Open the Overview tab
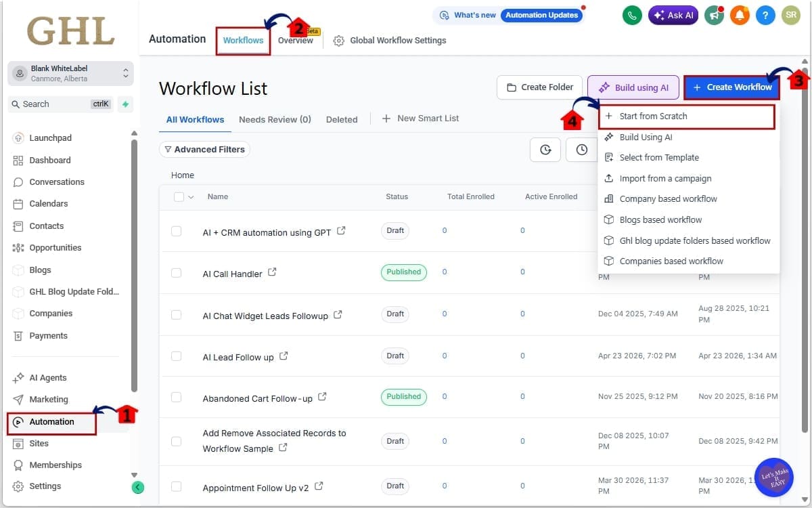 click(x=296, y=40)
